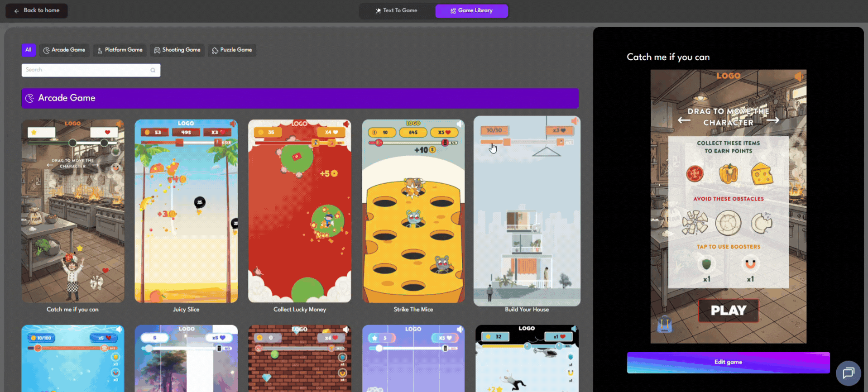The image size is (868, 392).
Task: Click the search magnifier icon
Action: [x=153, y=70]
